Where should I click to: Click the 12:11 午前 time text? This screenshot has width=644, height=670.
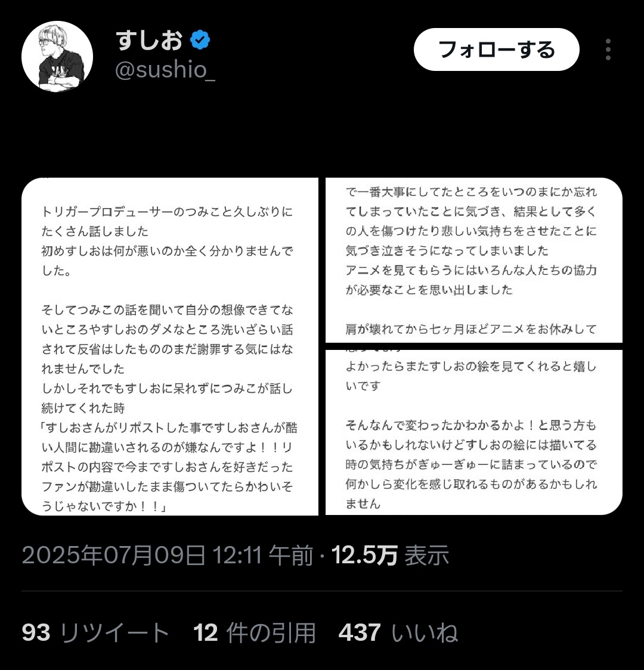point(263,555)
